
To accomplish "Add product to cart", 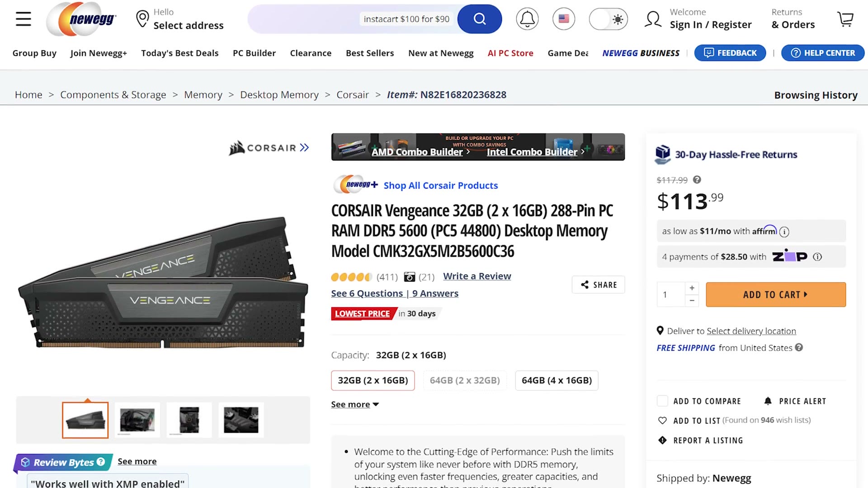I will [776, 295].
